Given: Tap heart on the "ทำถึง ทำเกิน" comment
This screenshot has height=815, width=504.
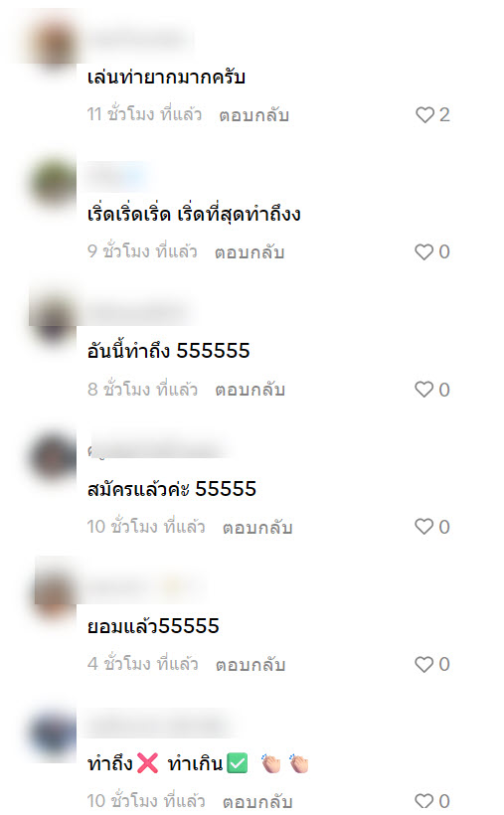Looking at the screenshot, I should (424, 801).
